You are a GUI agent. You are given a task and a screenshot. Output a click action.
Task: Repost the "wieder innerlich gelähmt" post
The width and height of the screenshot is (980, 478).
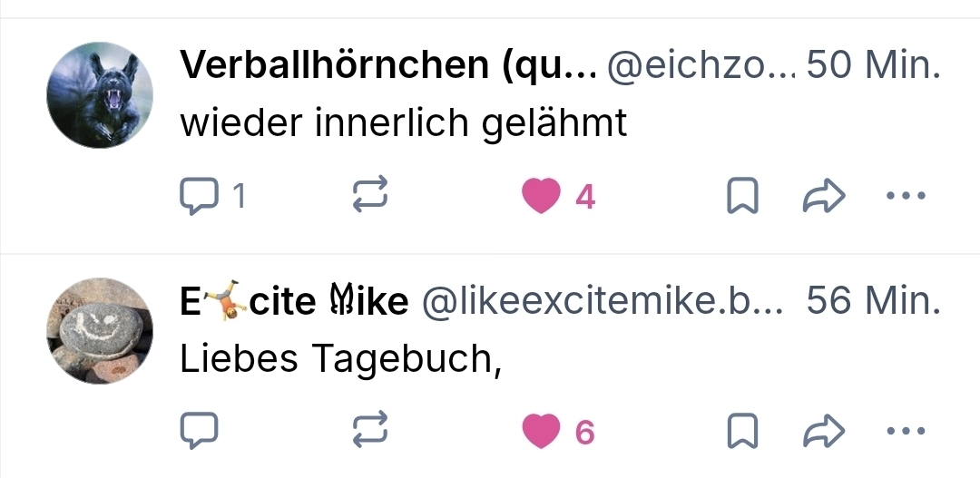point(370,196)
